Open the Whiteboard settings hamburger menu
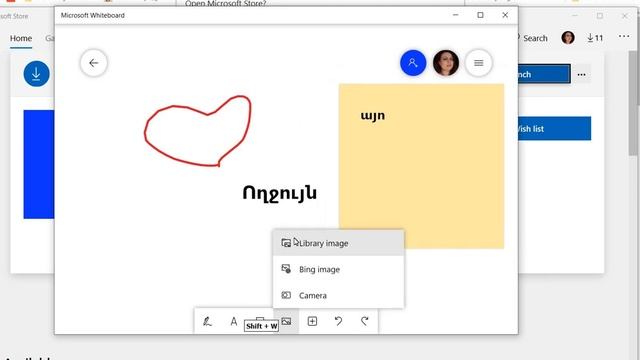The height and width of the screenshot is (360, 640). pos(478,63)
